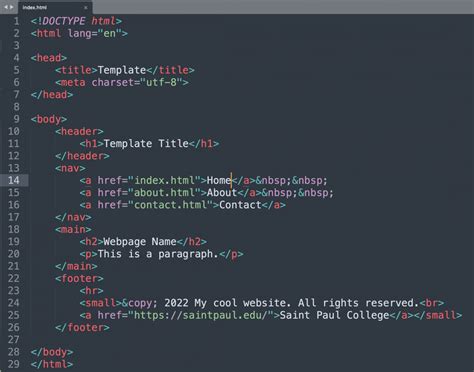
Task: Click the text "This is a paragraph."
Action: click(x=158, y=254)
